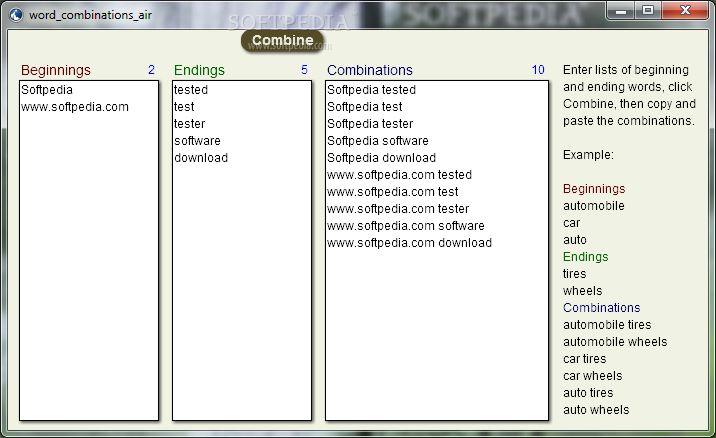
Task: Click 'download' in Endings list
Action: [201, 158]
